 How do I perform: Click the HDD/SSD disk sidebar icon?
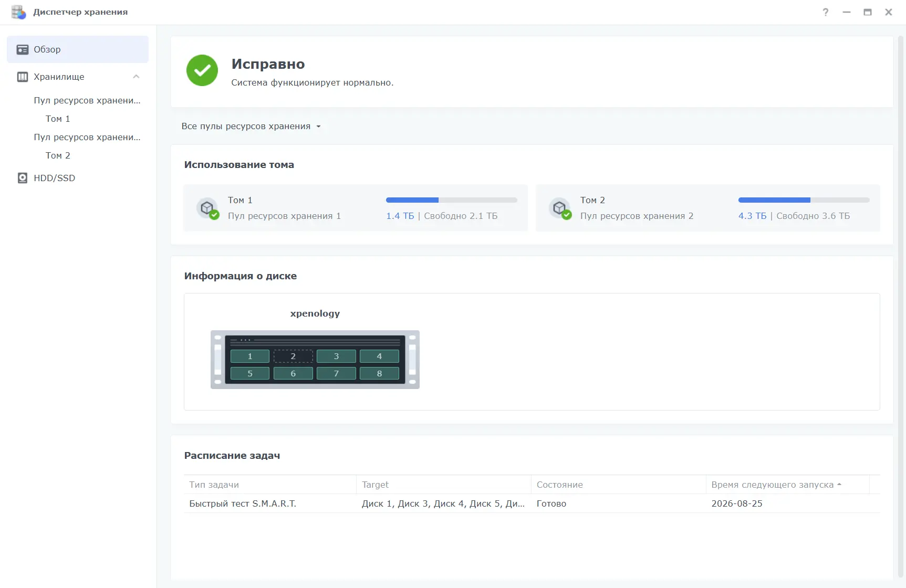click(23, 178)
